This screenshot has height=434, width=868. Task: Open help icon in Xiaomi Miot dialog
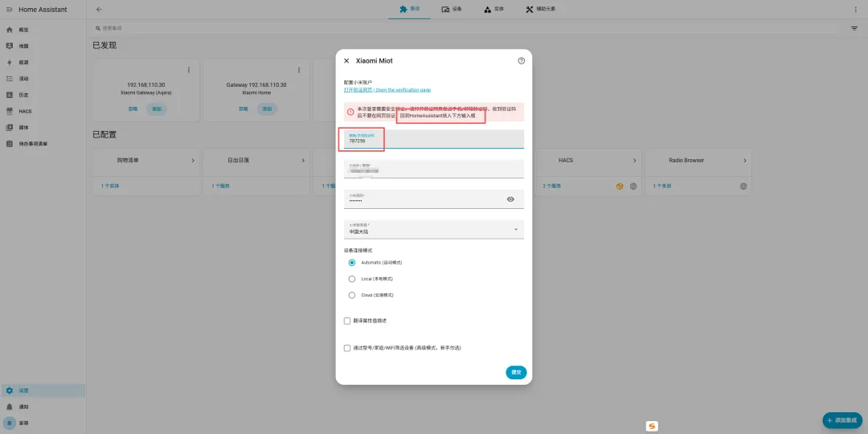521,61
